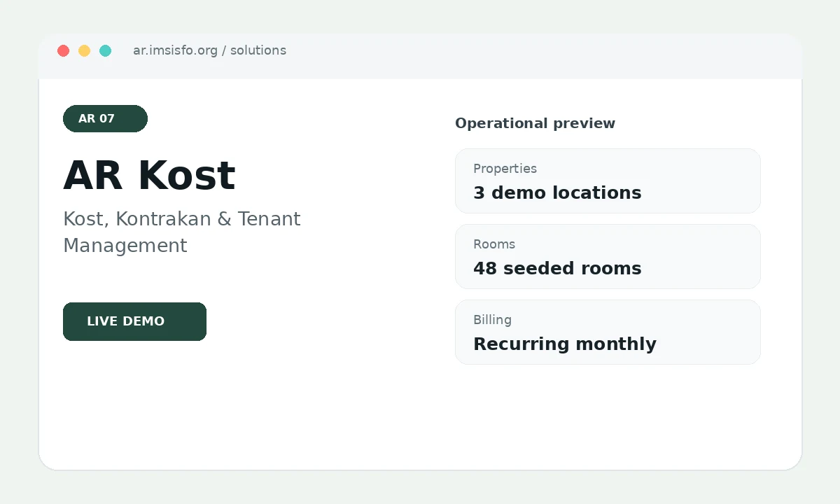Click the '48 seeded rooms' value
The height and width of the screenshot is (504, 840).
(x=557, y=268)
